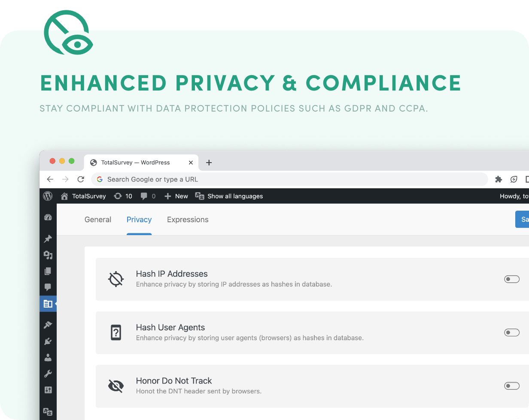
Task: Click the New content button
Action: pos(176,196)
